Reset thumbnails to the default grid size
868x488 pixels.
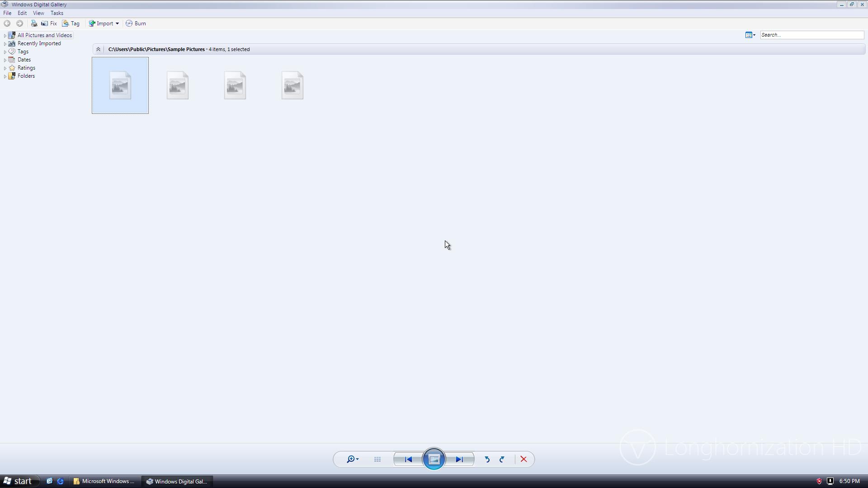coord(377,460)
